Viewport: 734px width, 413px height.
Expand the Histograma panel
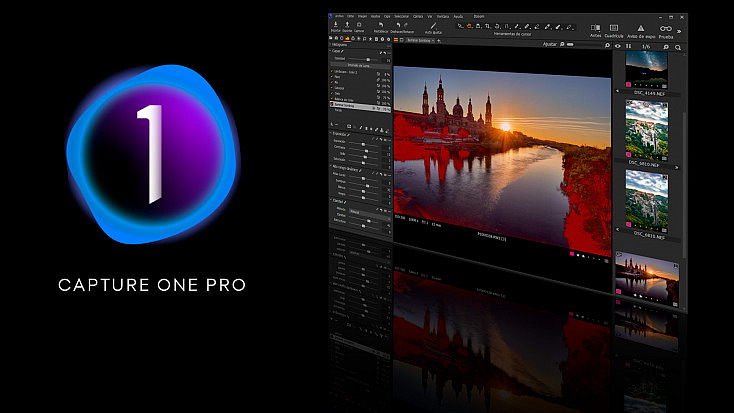coord(330,44)
